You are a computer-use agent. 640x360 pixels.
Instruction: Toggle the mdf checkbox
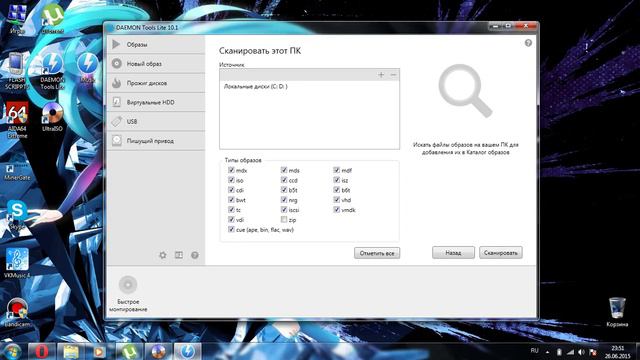click(x=336, y=170)
